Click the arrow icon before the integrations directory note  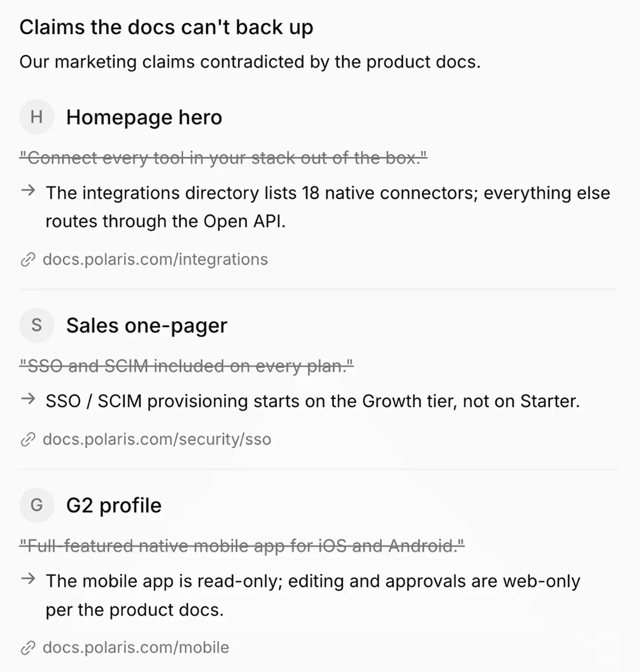(29, 190)
